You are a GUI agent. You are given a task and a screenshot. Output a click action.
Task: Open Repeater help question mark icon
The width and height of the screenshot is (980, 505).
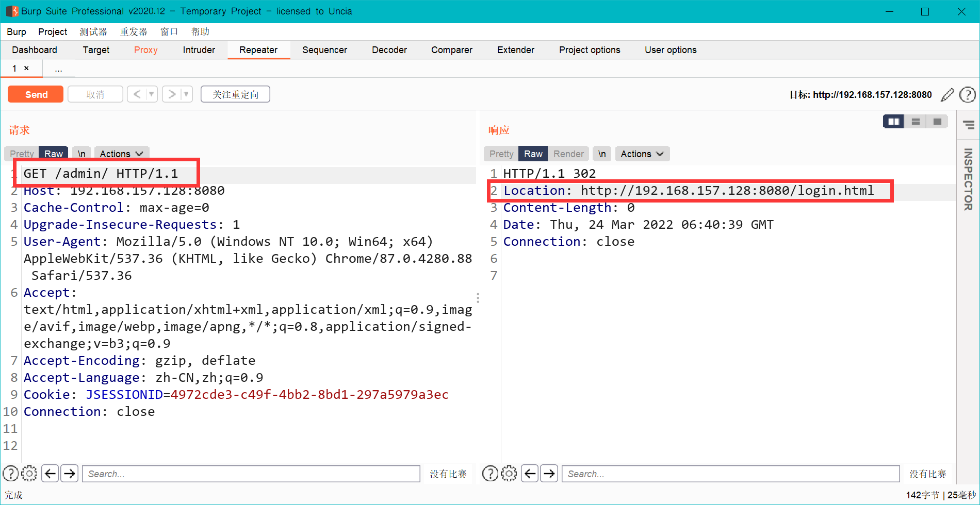pos(967,95)
